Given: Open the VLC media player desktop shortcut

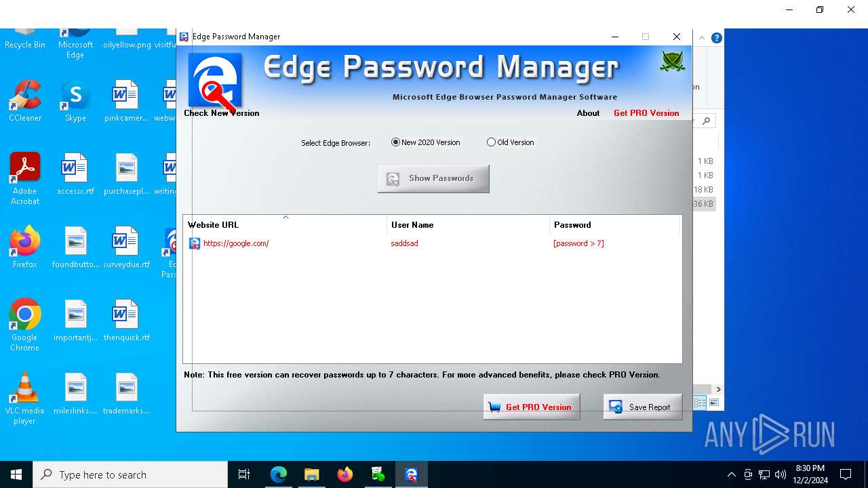Looking at the screenshot, I should 25,399.
